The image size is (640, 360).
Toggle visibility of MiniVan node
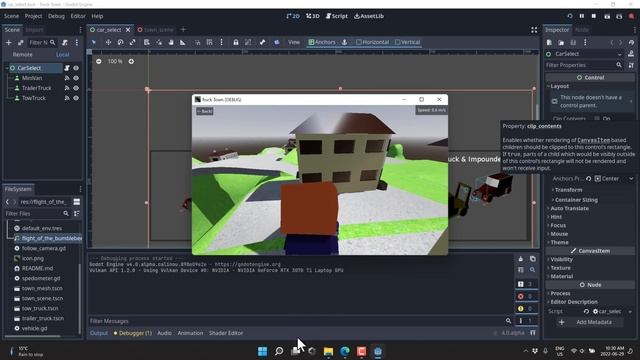(76, 78)
